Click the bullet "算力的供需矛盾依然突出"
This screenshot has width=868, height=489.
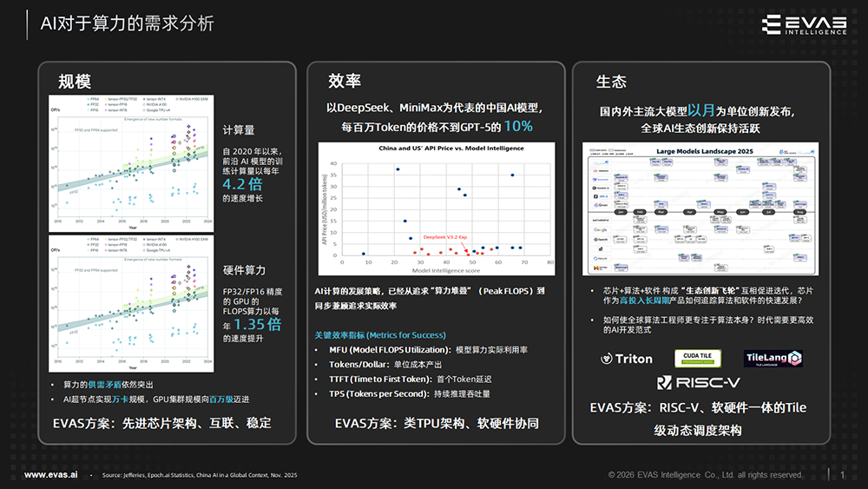tap(108, 384)
